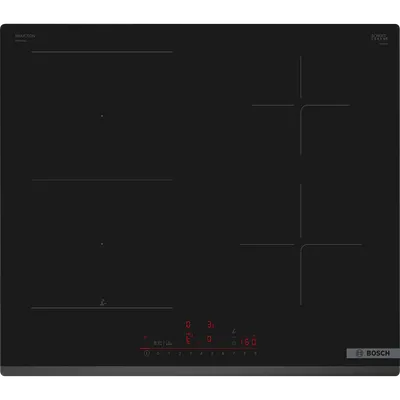
Task: Click the pan icon on the flex zone
Action: tap(103, 303)
